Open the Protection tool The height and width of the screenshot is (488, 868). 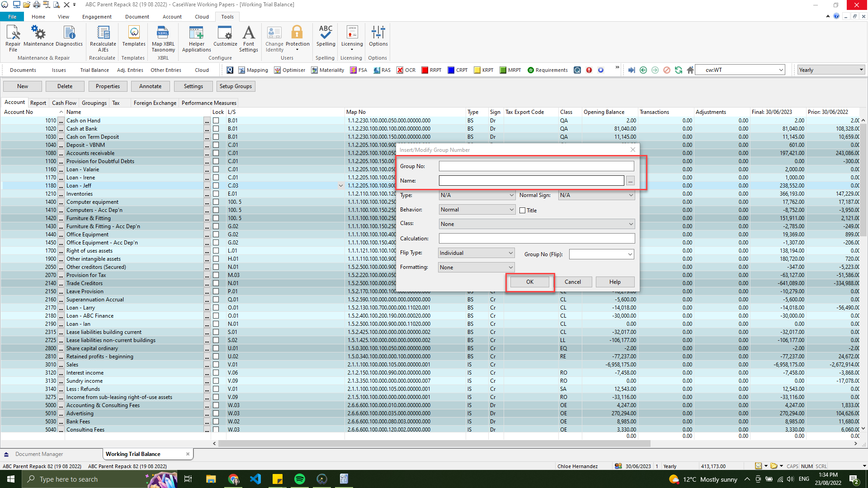[x=297, y=38]
